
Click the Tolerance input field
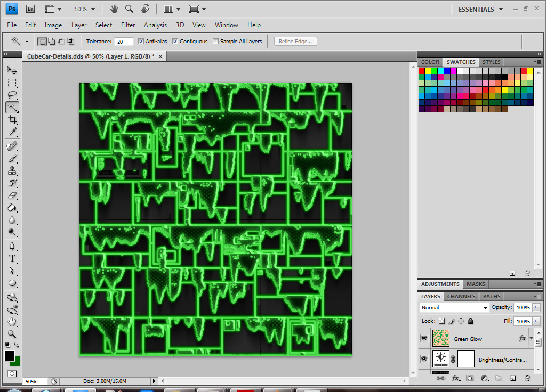pyautogui.click(x=124, y=42)
